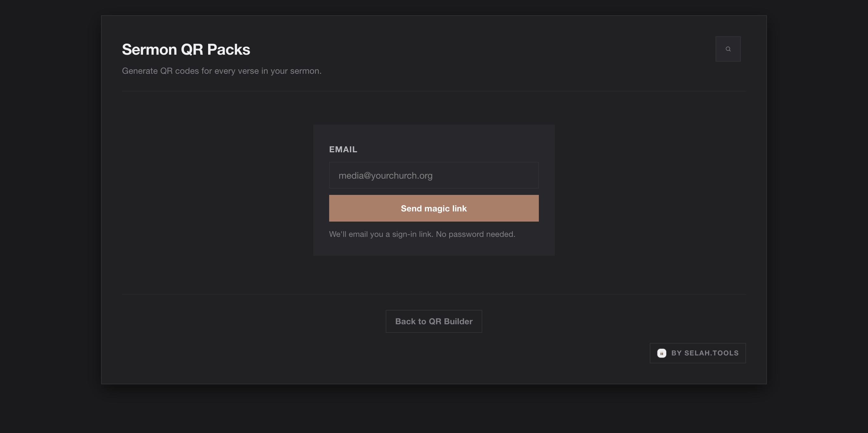The width and height of the screenshot is (868, 433).
Task: Click the Sermon QR Packs heading
Action: coord(186,49)
